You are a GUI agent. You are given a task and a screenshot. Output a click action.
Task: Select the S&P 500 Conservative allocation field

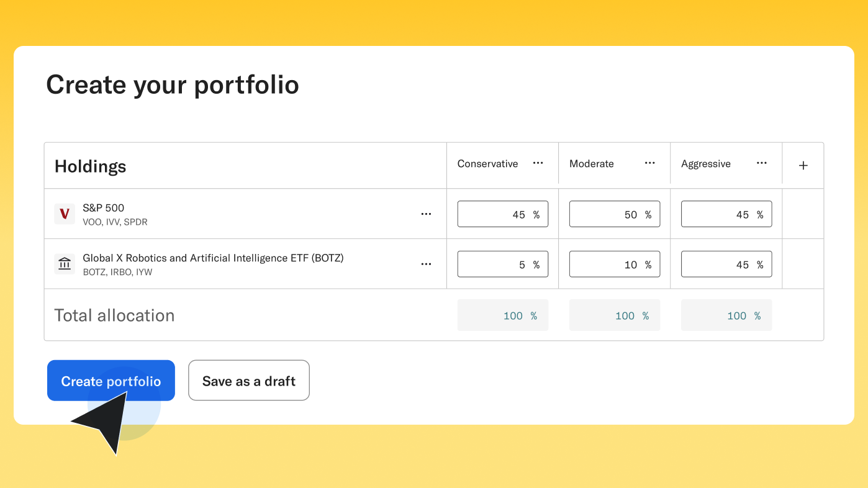click(x=503, y=214)
